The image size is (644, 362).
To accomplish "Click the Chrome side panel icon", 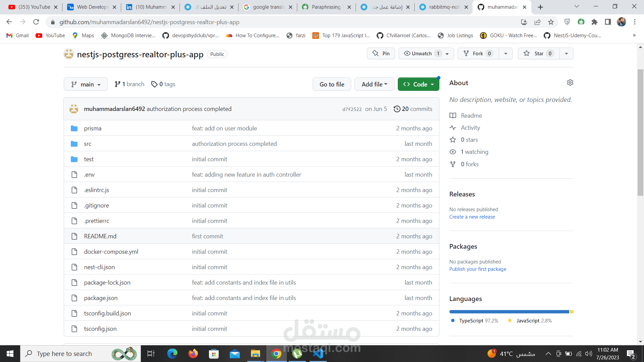I will (x=608, y=22).
